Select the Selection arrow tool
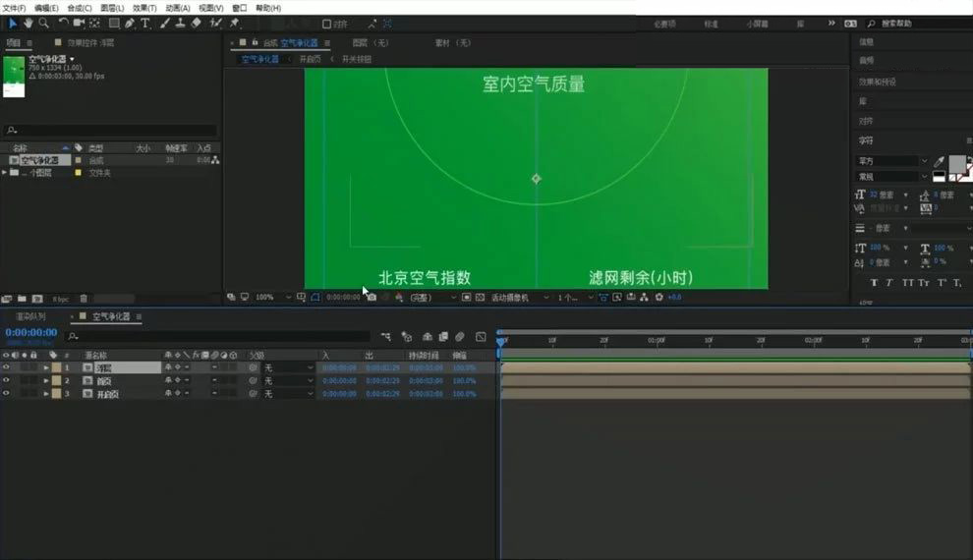Screen dimensions: 973x560 (x=12, y=24)
